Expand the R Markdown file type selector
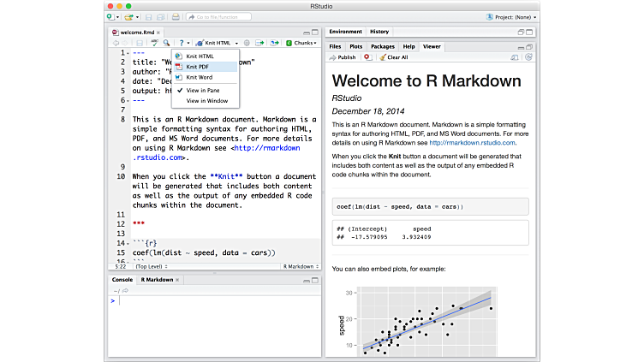The image size is (644, 362). tap(301, 266)
